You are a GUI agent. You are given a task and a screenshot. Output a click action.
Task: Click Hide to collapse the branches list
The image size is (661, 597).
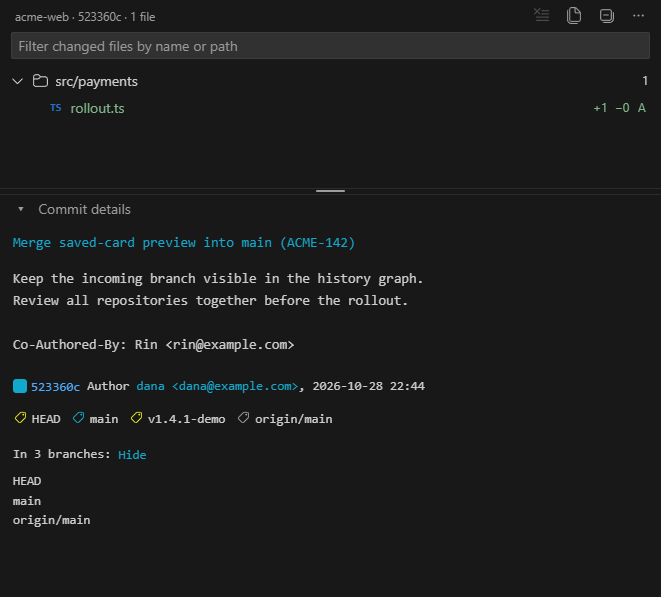pyautogui.click(x=132, y=454)
